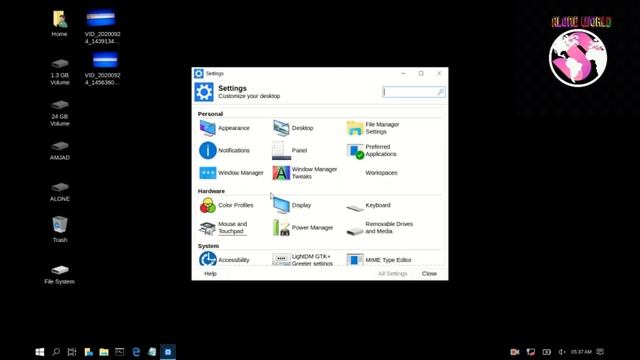Select the AMJAD drive icon
Viewport: 640px width, 360px height.
(60, 150)
